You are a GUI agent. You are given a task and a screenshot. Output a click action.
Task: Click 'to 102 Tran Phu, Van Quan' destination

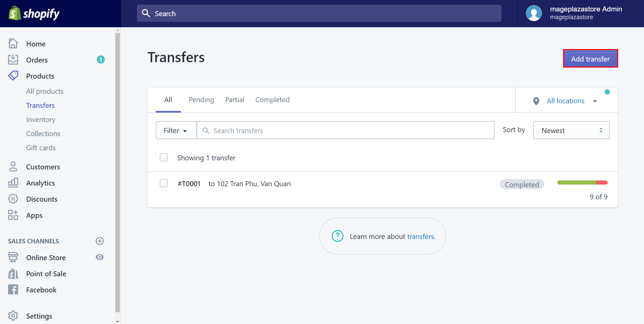click(x=249, y=184)
